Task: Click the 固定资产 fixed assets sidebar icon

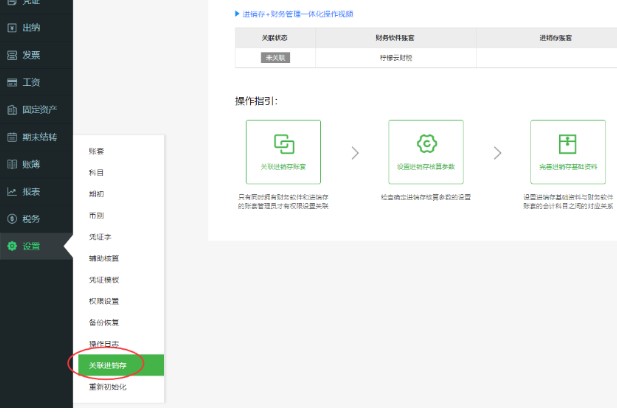Action: point(12,109)
